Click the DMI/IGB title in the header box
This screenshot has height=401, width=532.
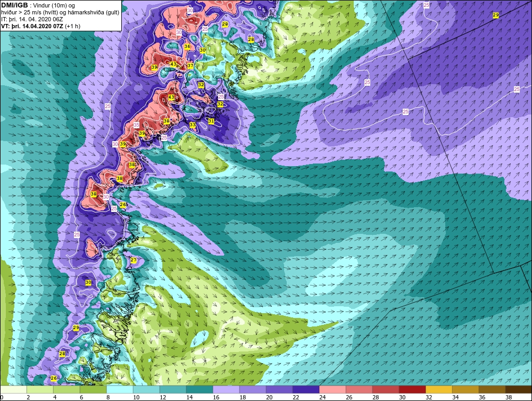pos(14,5)
